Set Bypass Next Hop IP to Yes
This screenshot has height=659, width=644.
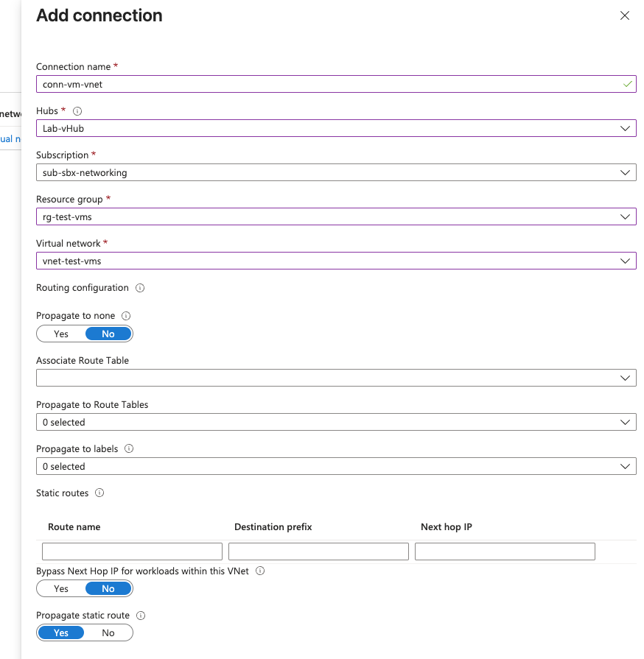click(61, 588)
